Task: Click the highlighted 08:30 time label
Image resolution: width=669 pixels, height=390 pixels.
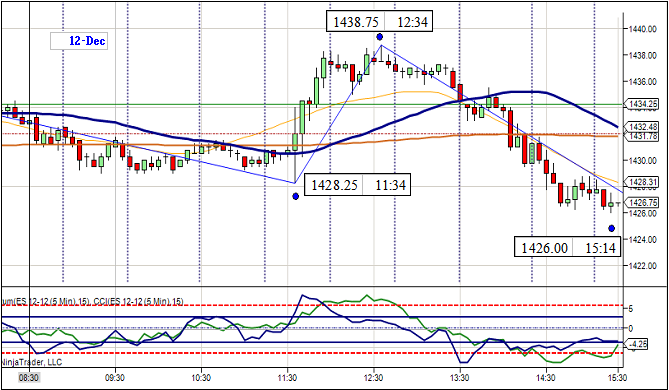Action: (29, 378)
